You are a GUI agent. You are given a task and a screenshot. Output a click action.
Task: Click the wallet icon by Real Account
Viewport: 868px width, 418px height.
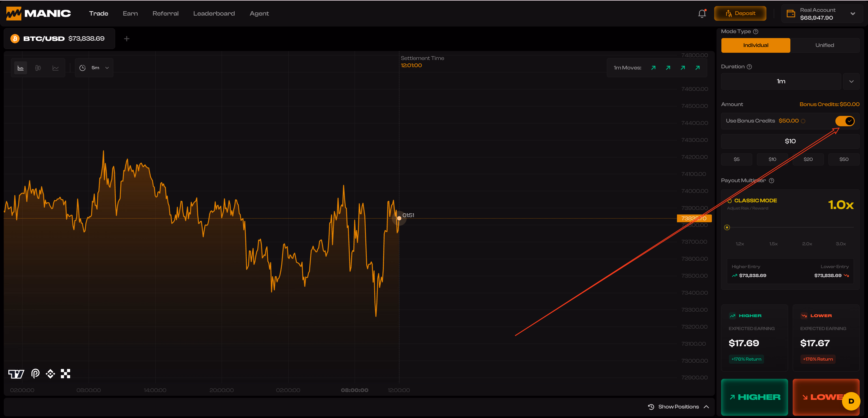point(790,14)
